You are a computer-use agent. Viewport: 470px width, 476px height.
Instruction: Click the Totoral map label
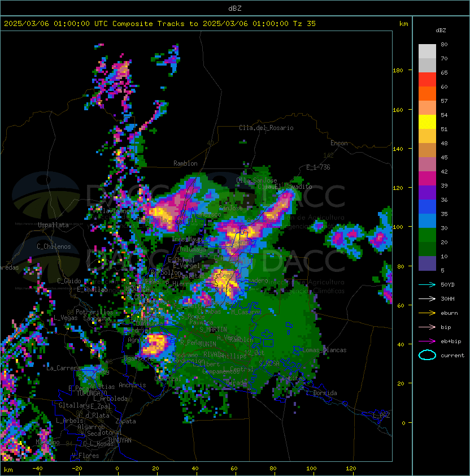point(111,432)
